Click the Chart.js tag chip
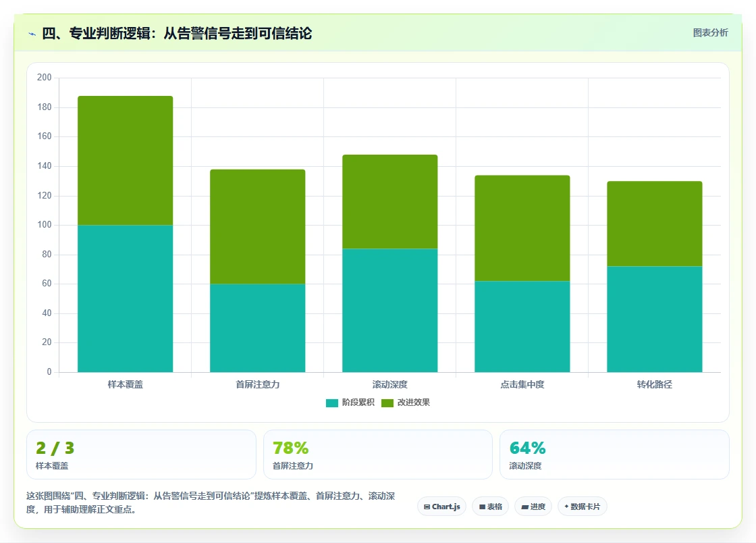 441,507
